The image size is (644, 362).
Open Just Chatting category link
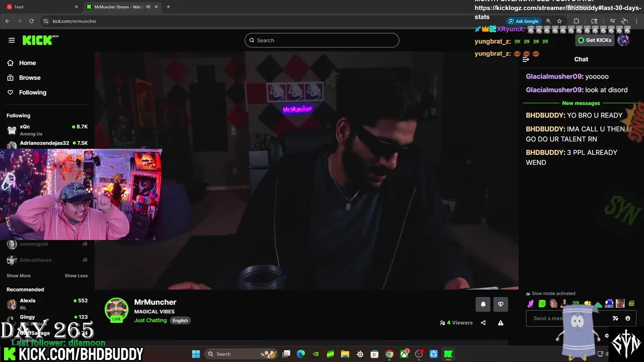[x=150, y=320]
